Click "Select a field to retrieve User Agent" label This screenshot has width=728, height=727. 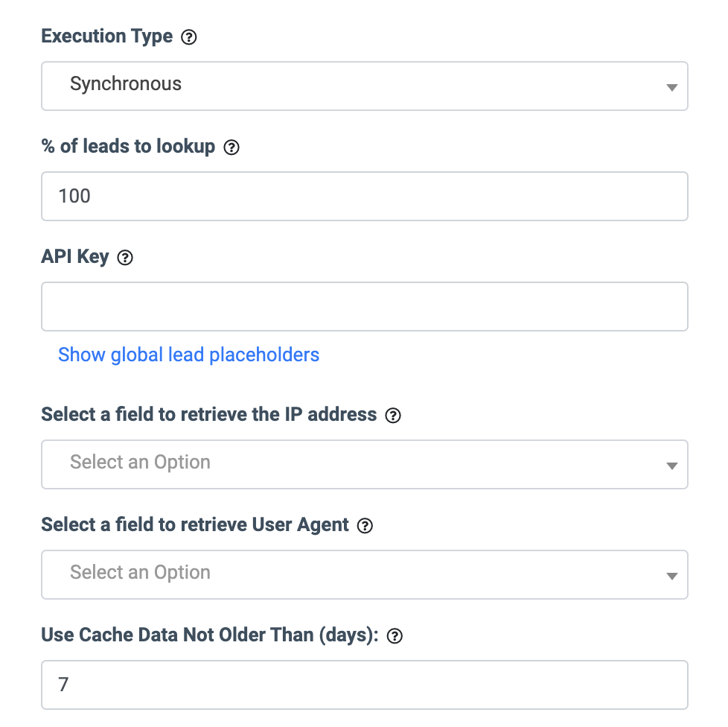point(195,525)
